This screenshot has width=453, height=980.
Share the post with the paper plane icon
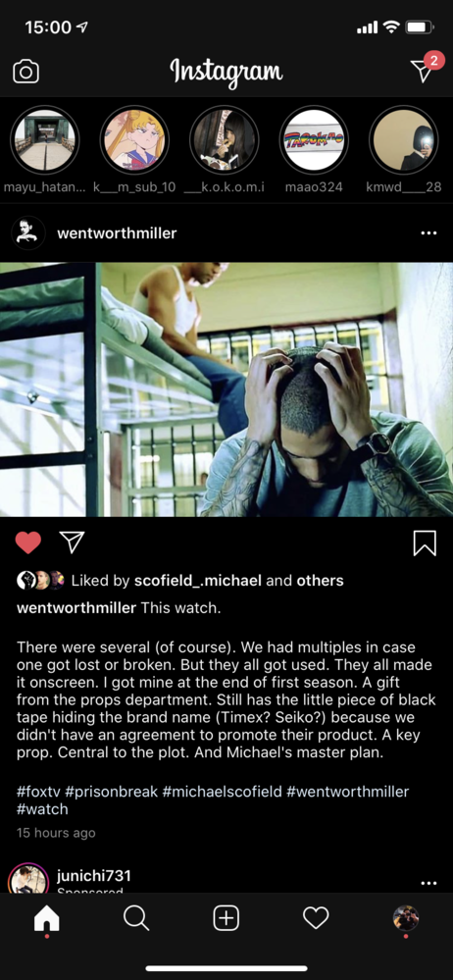[x=72, y=542]
